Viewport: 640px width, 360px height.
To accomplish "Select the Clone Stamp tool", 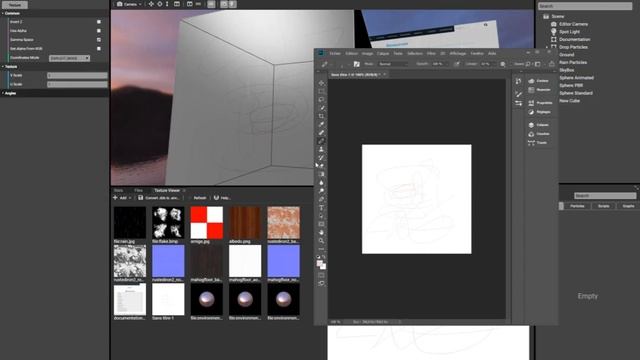I will pyautogui.click(x=322, y=149).
